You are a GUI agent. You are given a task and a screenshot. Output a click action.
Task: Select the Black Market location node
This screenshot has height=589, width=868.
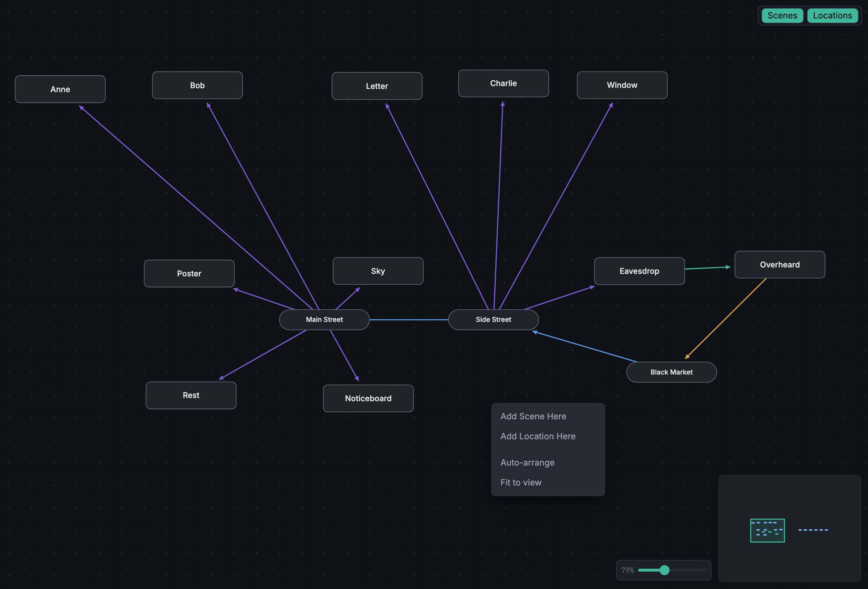click(671, 372)
